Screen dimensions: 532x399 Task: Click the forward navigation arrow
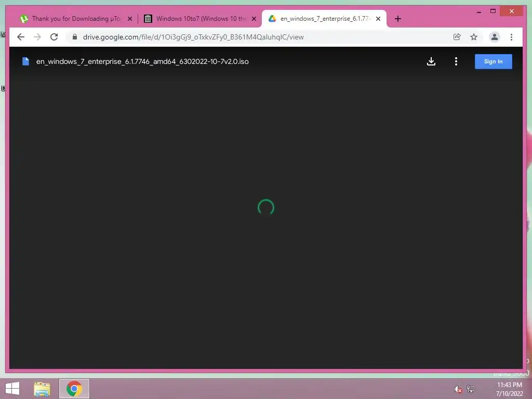pos(37,37)
